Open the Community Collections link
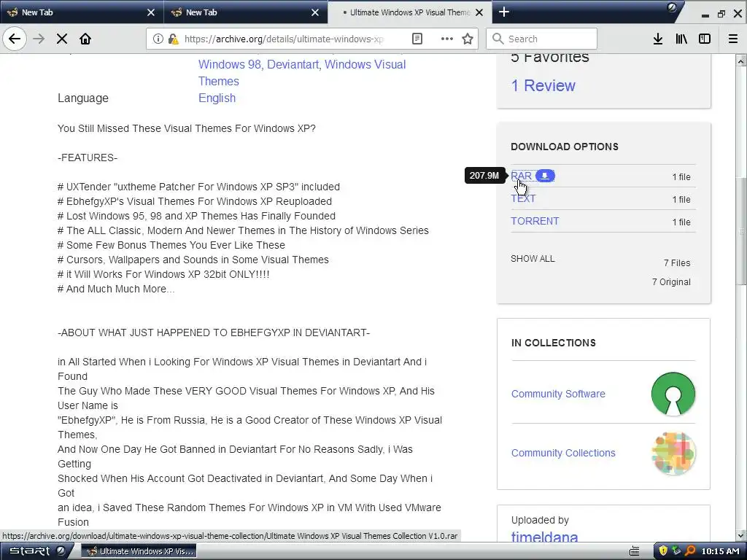This screenshot has height=560, width=747. click(x=563, y=453)
